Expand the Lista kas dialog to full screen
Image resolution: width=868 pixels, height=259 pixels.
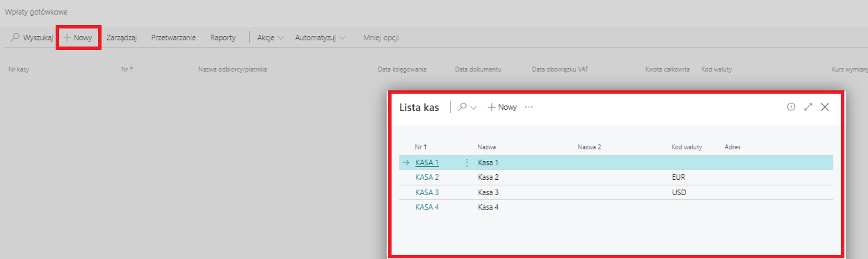click(808, 107)
